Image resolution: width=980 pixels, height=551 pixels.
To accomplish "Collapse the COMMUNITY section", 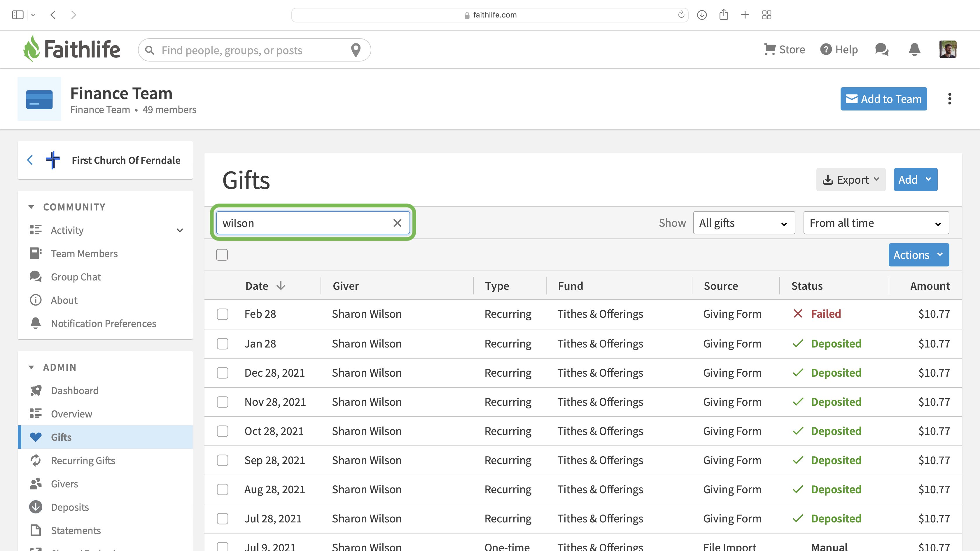I will [31, 207].
